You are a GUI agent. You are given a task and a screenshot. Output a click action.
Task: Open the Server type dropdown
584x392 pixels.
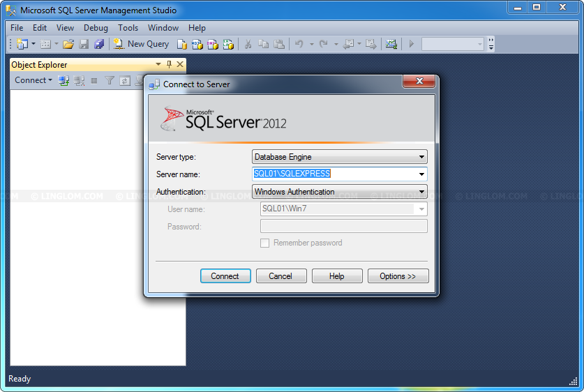click(x=339, y=157)
